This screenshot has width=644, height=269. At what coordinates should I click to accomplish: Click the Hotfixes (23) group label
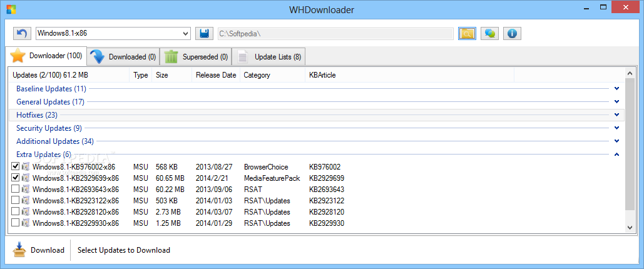coord(36,114)
